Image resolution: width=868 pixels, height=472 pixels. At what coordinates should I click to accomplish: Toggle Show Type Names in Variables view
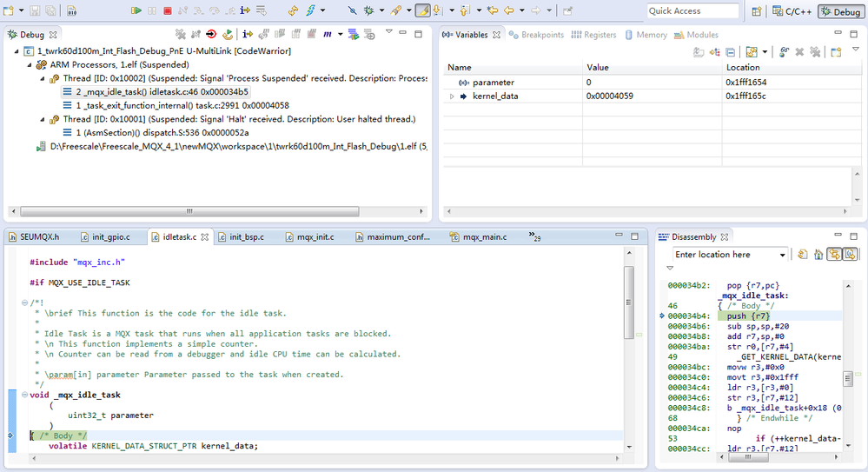pyautogui.click(x=699, y=52)
